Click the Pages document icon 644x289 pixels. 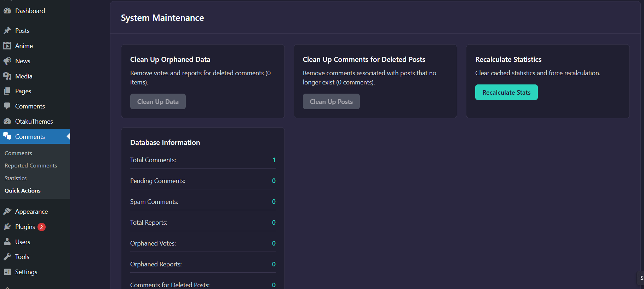(7, 91)
